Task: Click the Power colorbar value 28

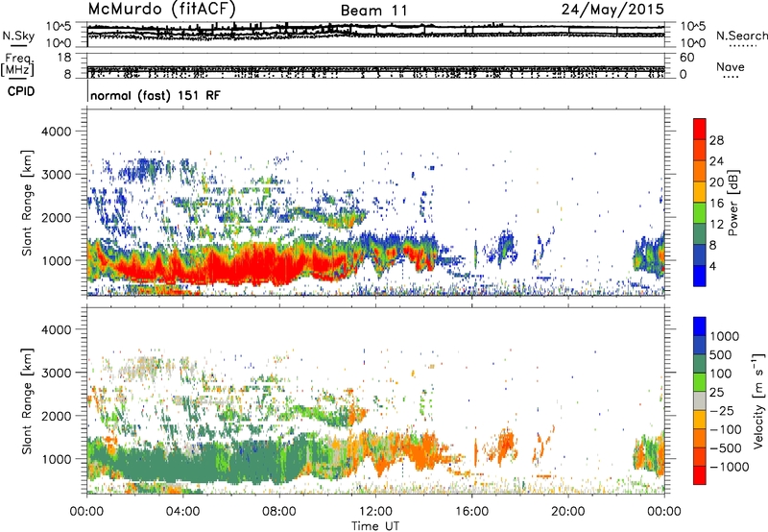Action: pos(716,140)
